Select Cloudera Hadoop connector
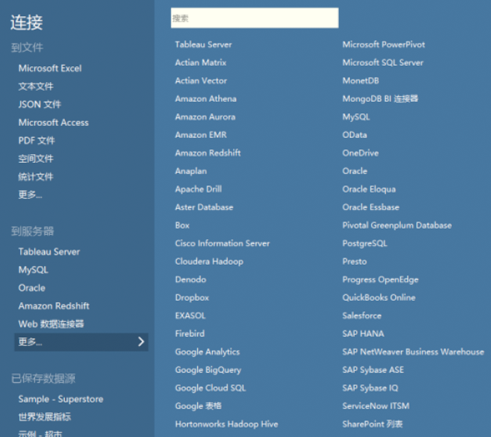This screenshot has height=437, width=491. pyautogui.click(x=209, y=261)
